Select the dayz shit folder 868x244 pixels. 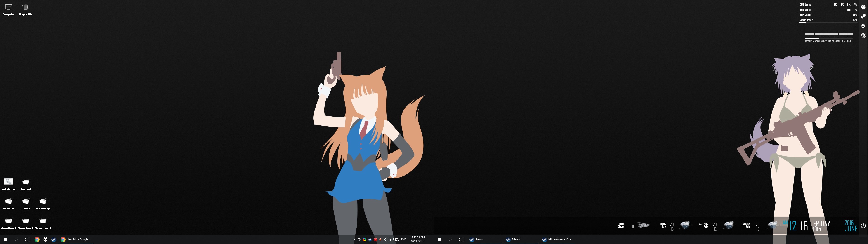[26, 184]
